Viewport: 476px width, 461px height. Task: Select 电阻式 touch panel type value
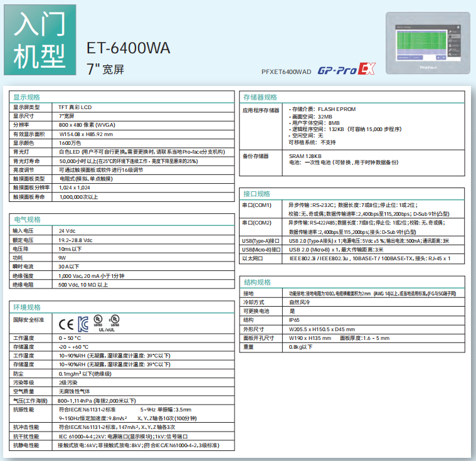(x=86, y=179)
